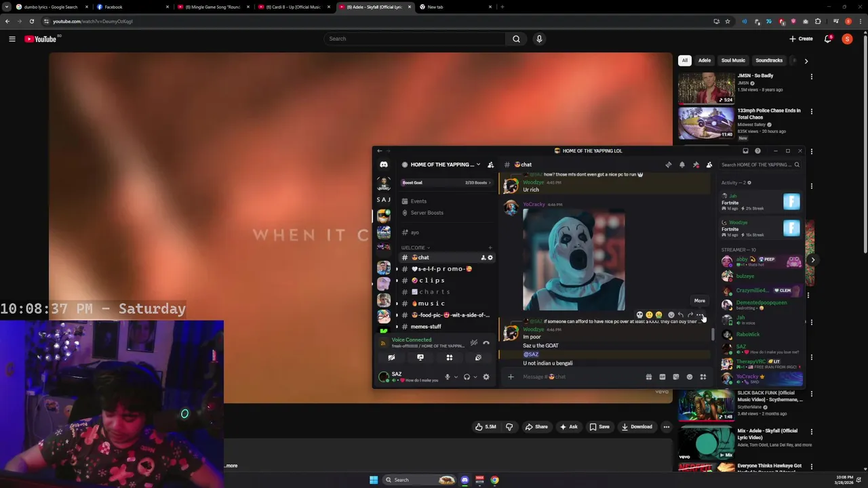Turn on camera in Discord voice panel
The image size is (868, 488).
[391, 357]
